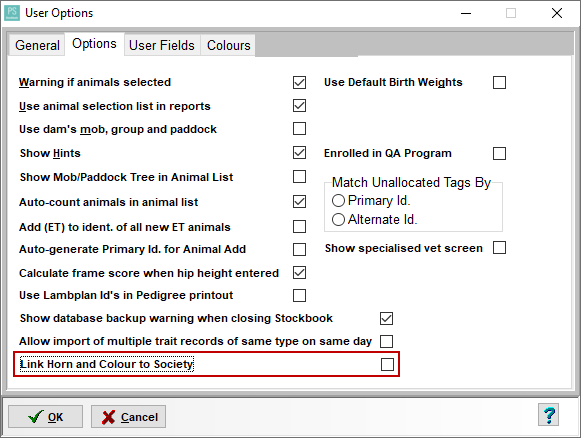Enable Use Lambplan Id's in Pedigree printout
The image size is (581, 438).
(299, 295)
